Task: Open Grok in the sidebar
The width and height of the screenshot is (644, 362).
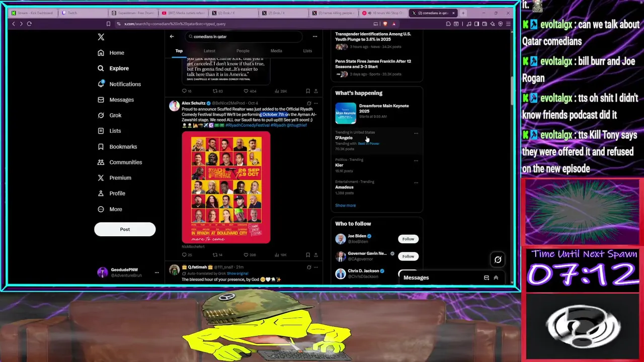Action: (110, 115)
